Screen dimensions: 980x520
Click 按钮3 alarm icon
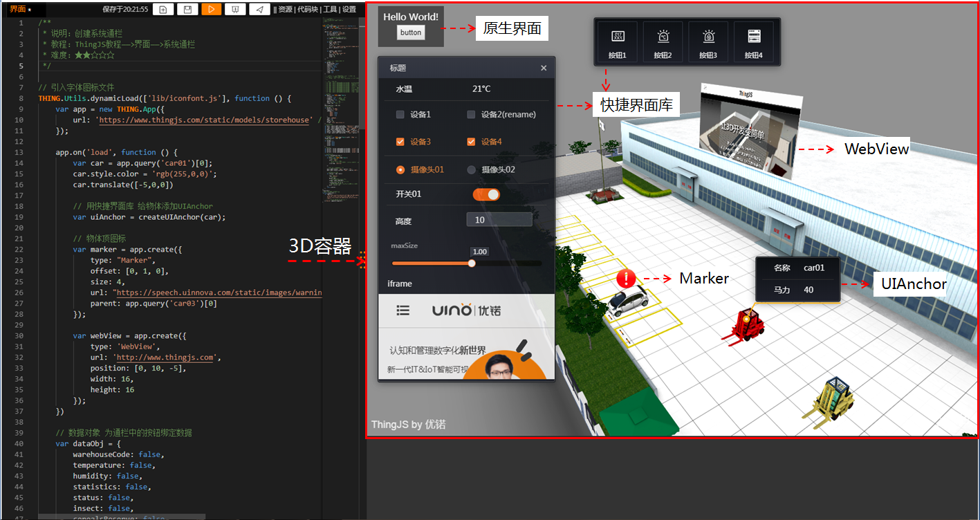(x=708, y=42)
